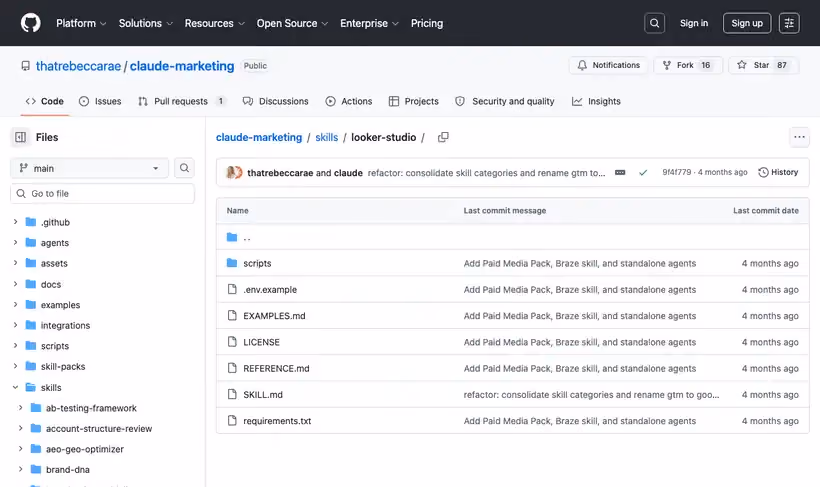The image size is (820, 487).
Task: Expand the ab-testing-framework folder chevron
Action: pos(20,407)
